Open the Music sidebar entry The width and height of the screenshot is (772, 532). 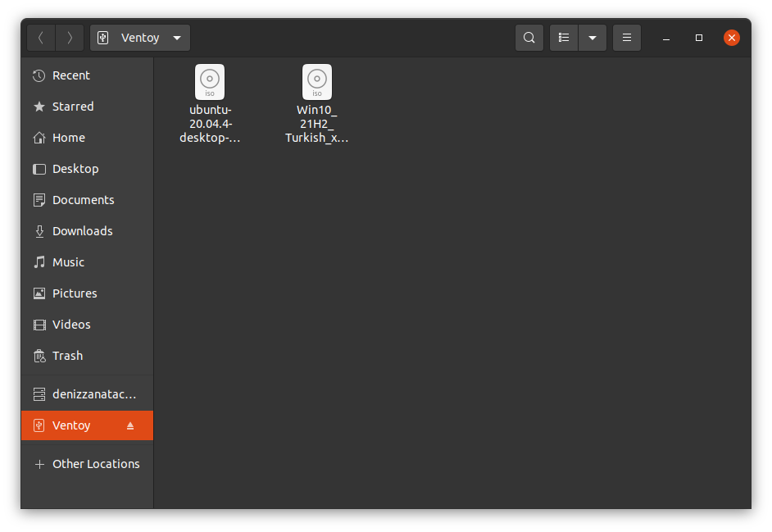coord(87,262)
